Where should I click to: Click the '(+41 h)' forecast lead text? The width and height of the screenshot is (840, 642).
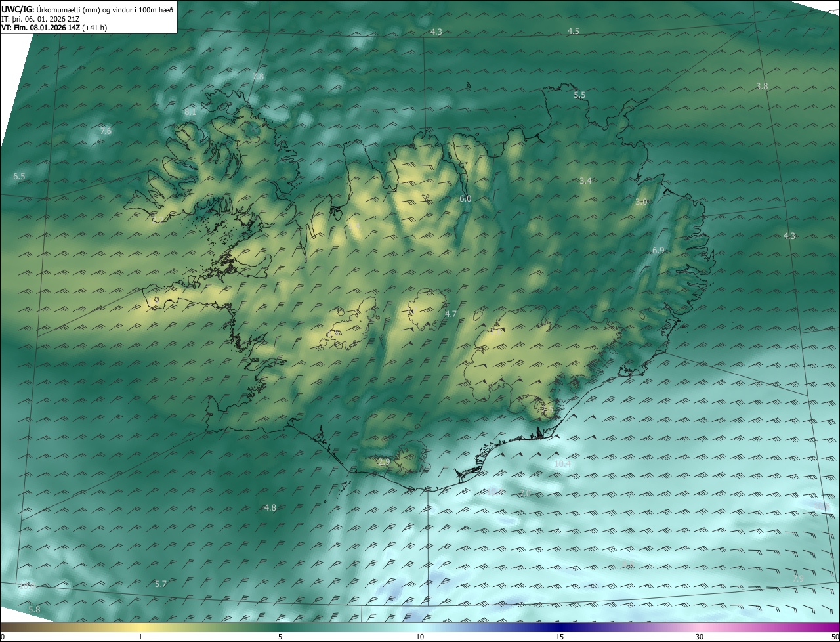[96, 28]
